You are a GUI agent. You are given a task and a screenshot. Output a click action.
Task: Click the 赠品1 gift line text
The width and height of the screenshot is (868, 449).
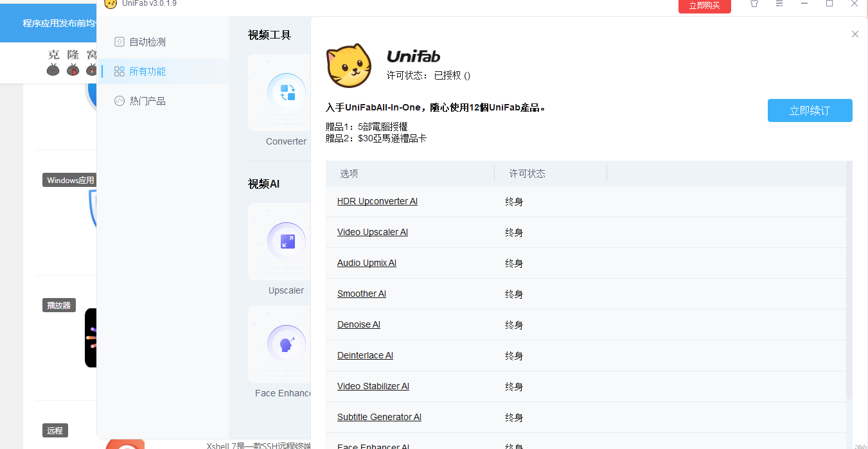367,127
